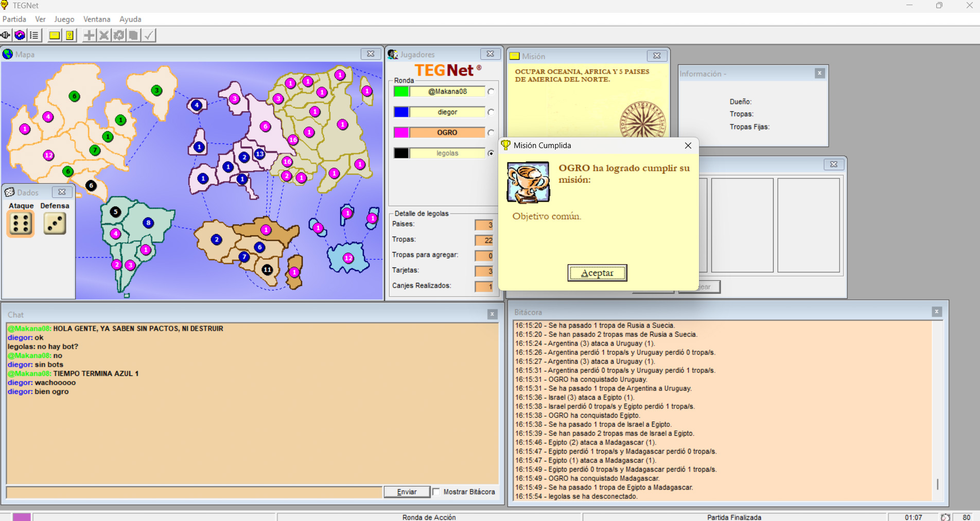Screen dimensions: 980x521
Task: Click the chat message input field
Action: [x=194, y=492]
